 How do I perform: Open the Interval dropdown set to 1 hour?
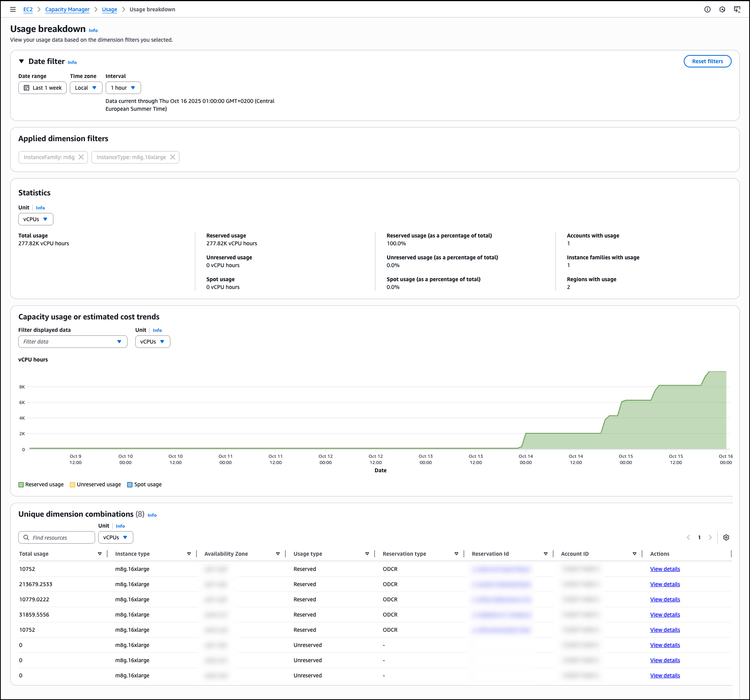123,88
